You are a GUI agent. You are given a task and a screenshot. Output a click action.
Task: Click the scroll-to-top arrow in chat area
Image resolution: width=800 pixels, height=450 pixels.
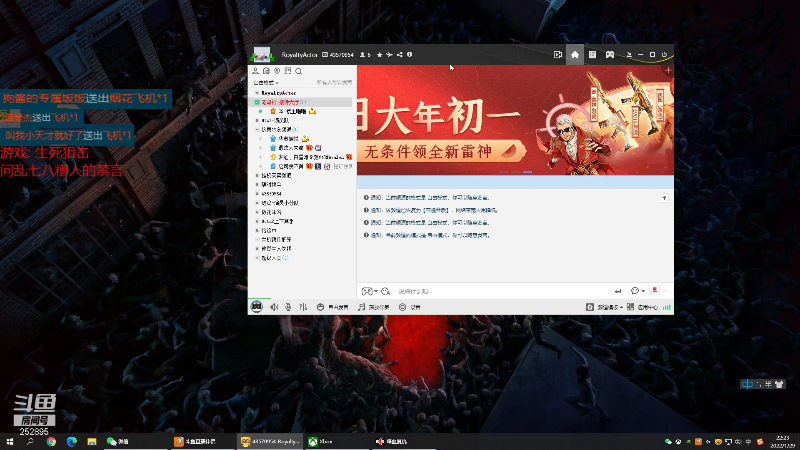point(664,198)
